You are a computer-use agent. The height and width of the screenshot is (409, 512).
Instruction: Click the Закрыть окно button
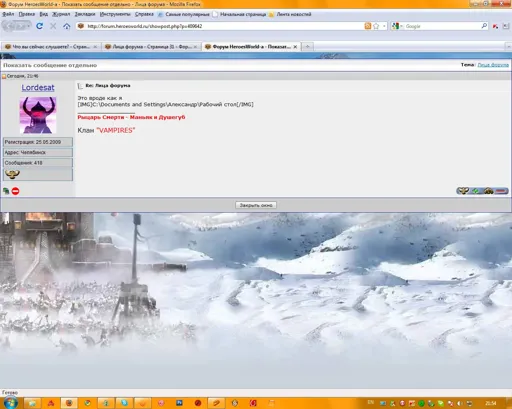(256, 205)
